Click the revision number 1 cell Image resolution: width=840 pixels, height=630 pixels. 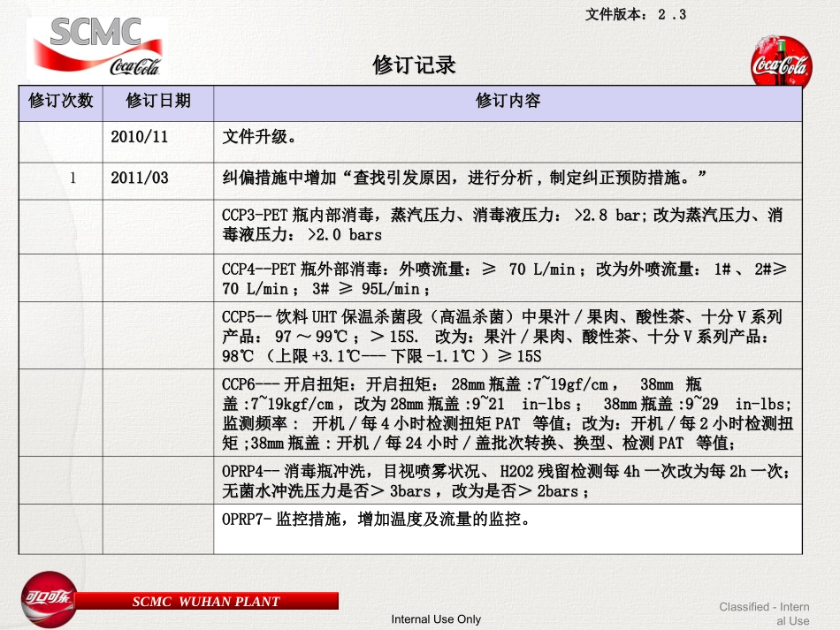click(x=73, y=178)
